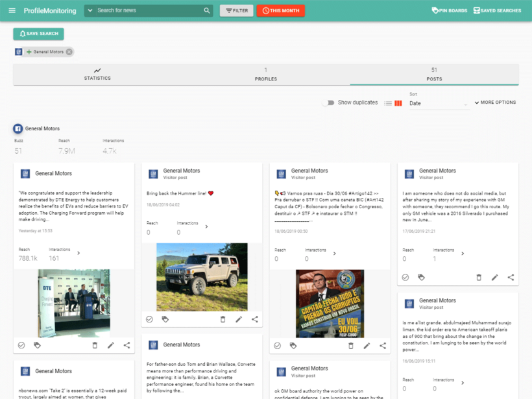
Task: Tag the Hummer post
Action: [x=165, y=319]
